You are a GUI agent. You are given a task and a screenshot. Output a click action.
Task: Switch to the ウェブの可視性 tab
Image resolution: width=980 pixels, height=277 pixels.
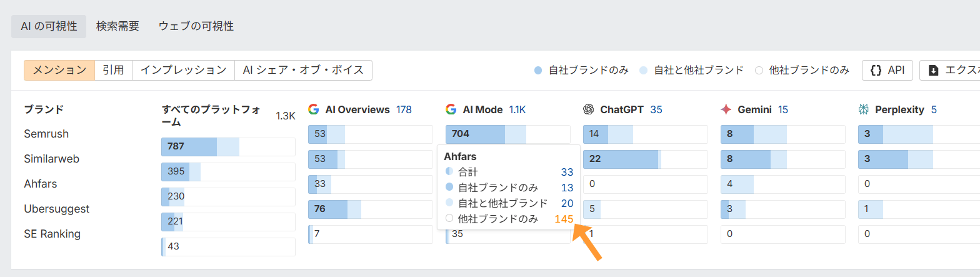(196, 27)
